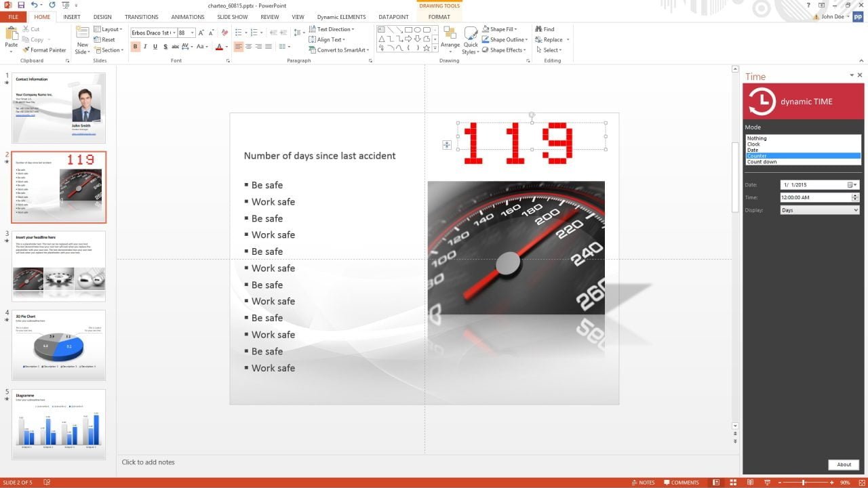The height and width of the screenshot is (488, 868).
Task: Open the Text Direction options
Action: pyautogui.click(x=332, y=28)
